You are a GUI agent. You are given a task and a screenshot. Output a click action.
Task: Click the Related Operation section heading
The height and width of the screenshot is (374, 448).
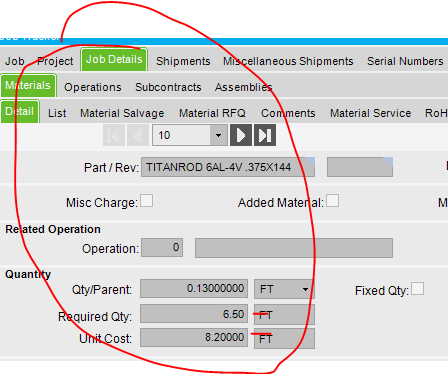[53, 229]
